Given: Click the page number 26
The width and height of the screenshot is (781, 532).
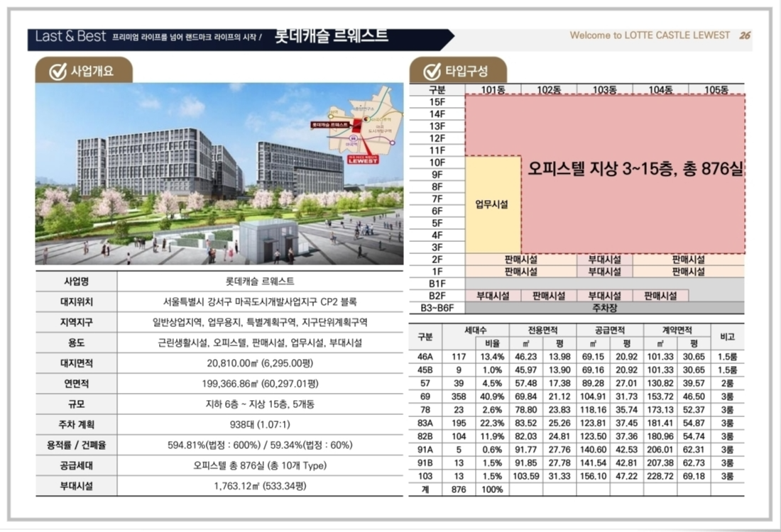Looking at the screenshot, I should tap(745, 35).
